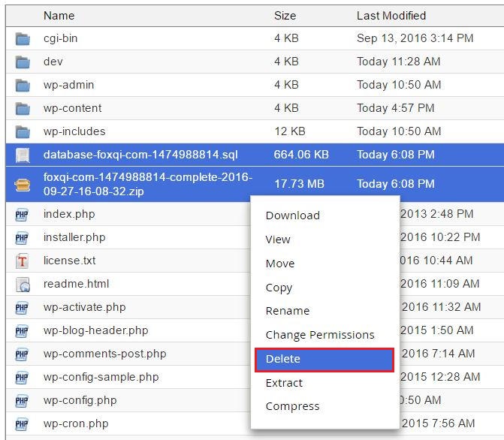Image resolution: width=504 pixels, height=440 pixels.
Task: Click the dev folder icon
Action: [x=23, y=62]
